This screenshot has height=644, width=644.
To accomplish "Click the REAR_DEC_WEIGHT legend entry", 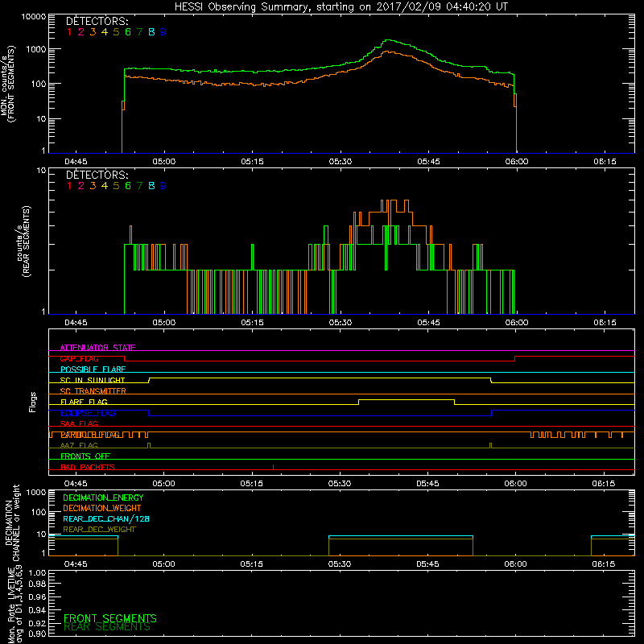I will 99,530.
